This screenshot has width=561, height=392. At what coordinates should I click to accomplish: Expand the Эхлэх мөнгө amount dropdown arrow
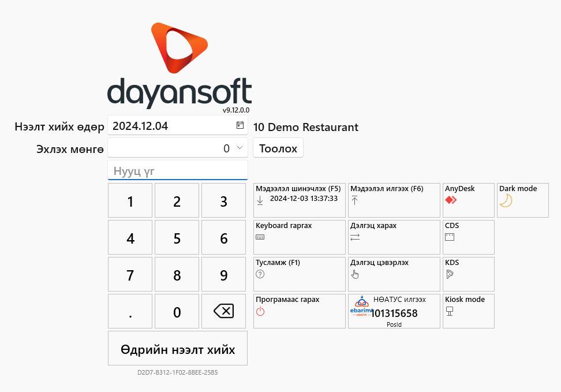point(240,148)
